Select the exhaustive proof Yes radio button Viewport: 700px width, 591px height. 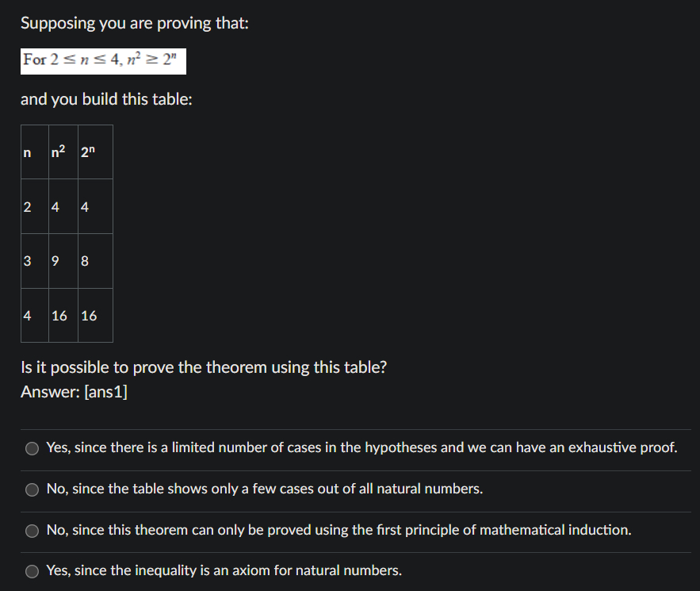click(x=33, y=448)
